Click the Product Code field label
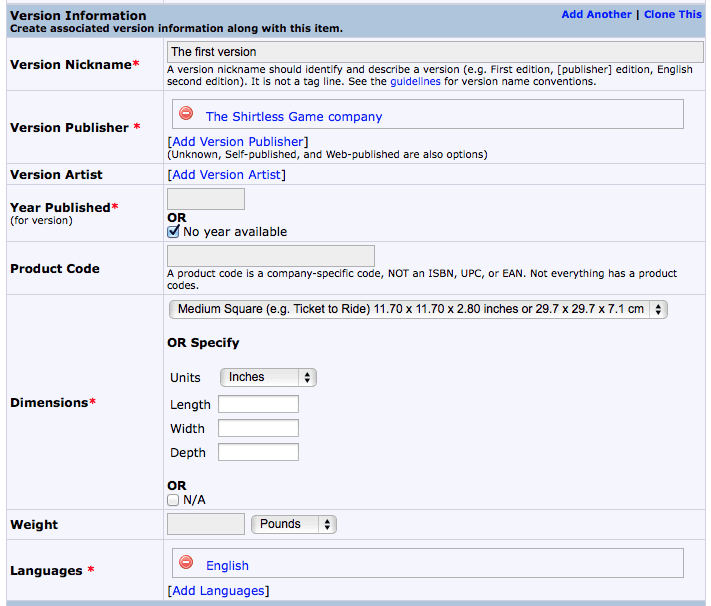Viewport: 711px width, 606px height. click(x=55, y=269)
